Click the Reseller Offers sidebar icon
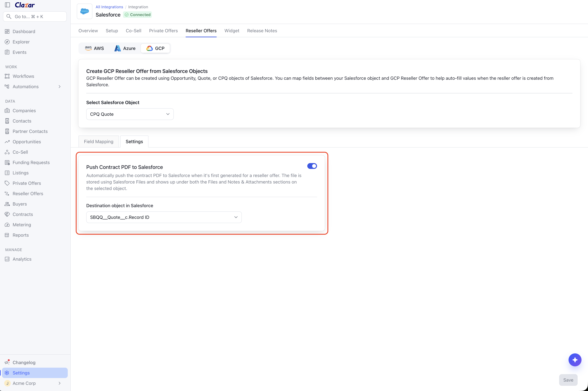Viewport: 588px width, 391px height. pyautogui.click(x=7, y=194)
